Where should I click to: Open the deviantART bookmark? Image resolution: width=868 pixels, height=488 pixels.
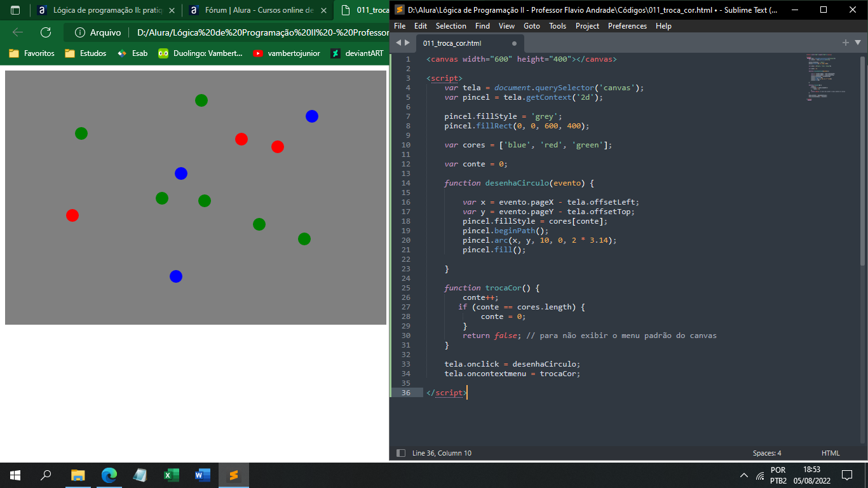point(356,53)
